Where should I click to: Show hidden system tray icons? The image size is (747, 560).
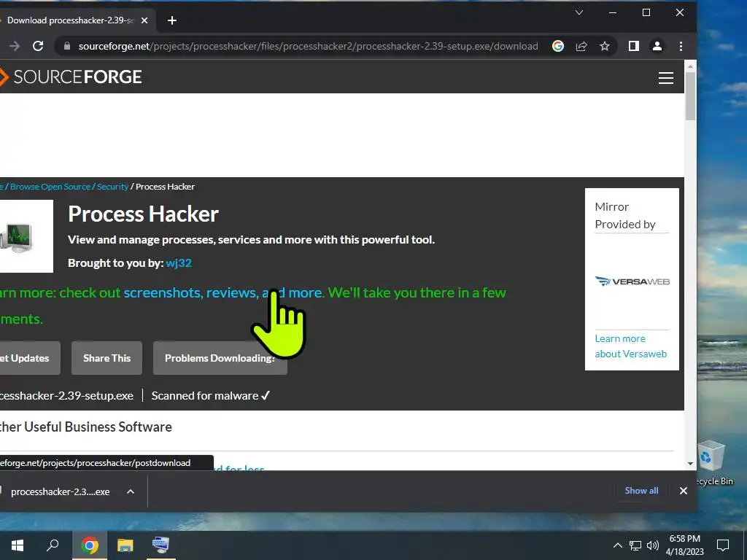(617, 545)
